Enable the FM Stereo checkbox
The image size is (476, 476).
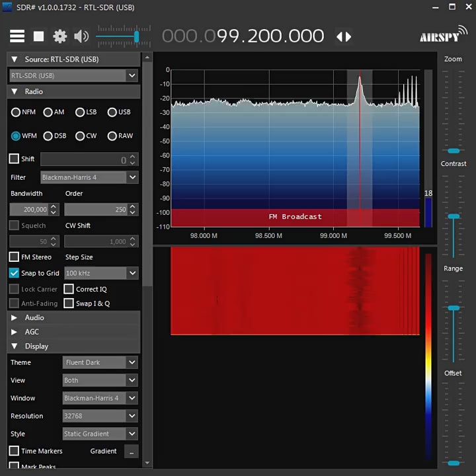14,257
